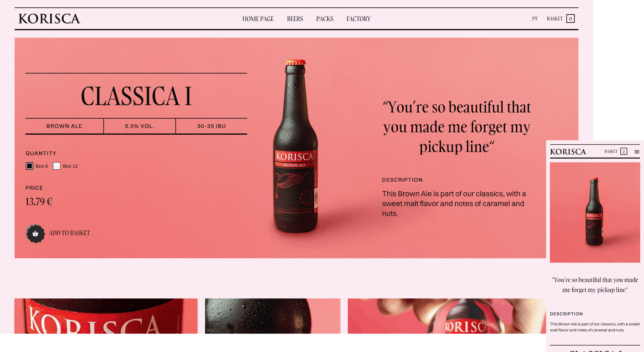This screenshot has width=644, height=352.
Task: Click the BASKET link in the top header
Action: point(555,19)
